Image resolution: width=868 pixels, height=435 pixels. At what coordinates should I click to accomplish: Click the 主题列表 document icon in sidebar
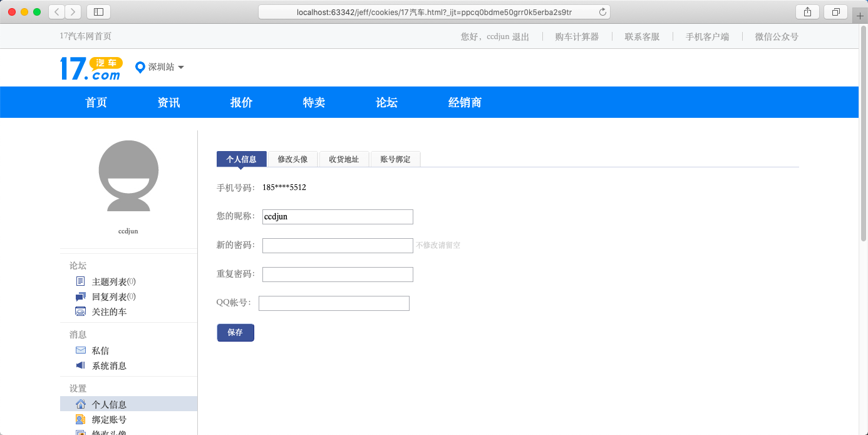click(80, 281)
